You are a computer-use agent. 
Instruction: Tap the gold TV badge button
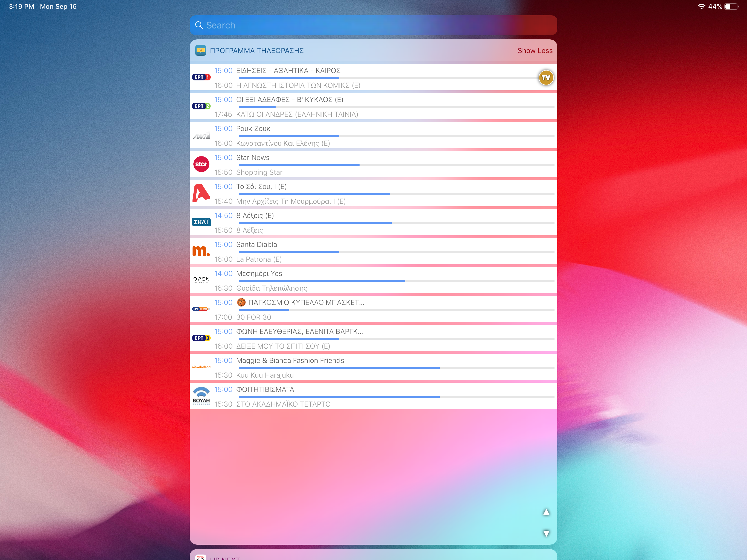tap(546, 78)
